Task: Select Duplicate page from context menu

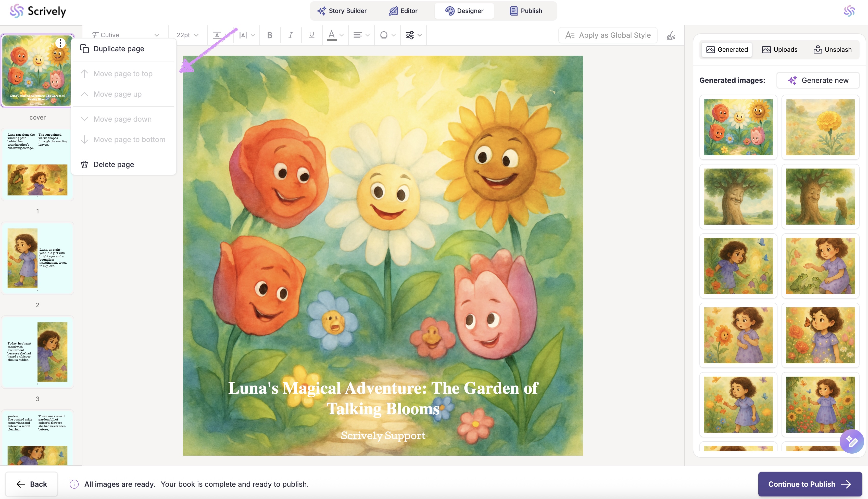Action: click(119, 49)
